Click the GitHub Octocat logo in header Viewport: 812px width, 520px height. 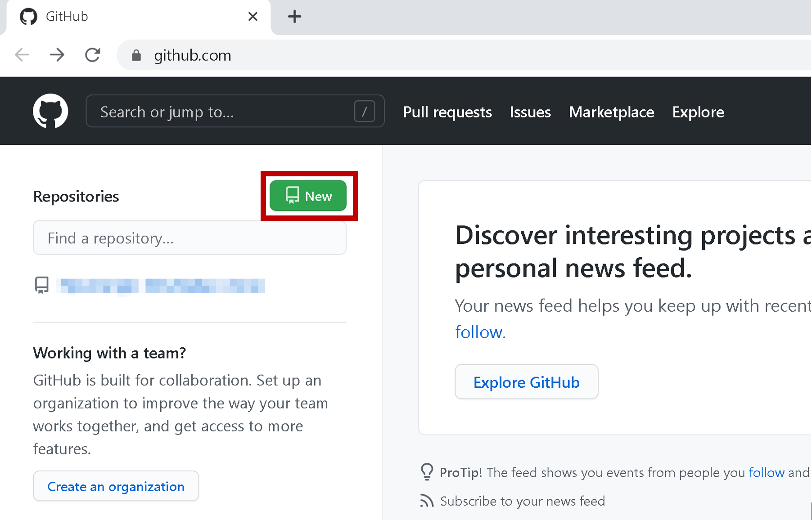tap(50, 111)
